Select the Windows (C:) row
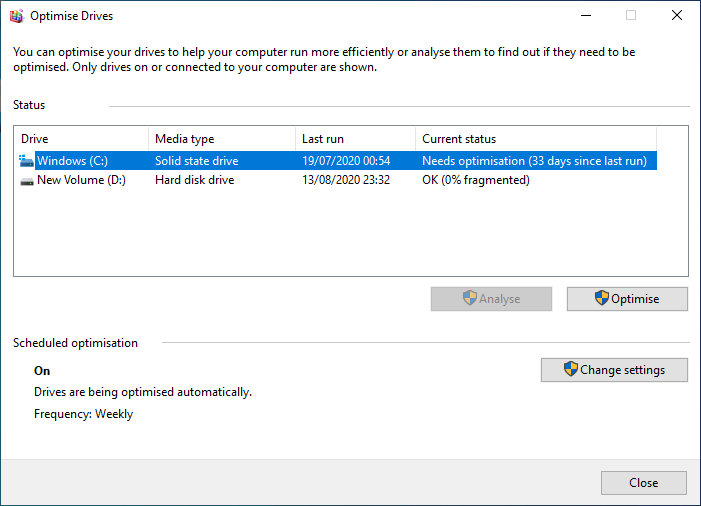Screen dimensions: 701x506 pos(338,161)
